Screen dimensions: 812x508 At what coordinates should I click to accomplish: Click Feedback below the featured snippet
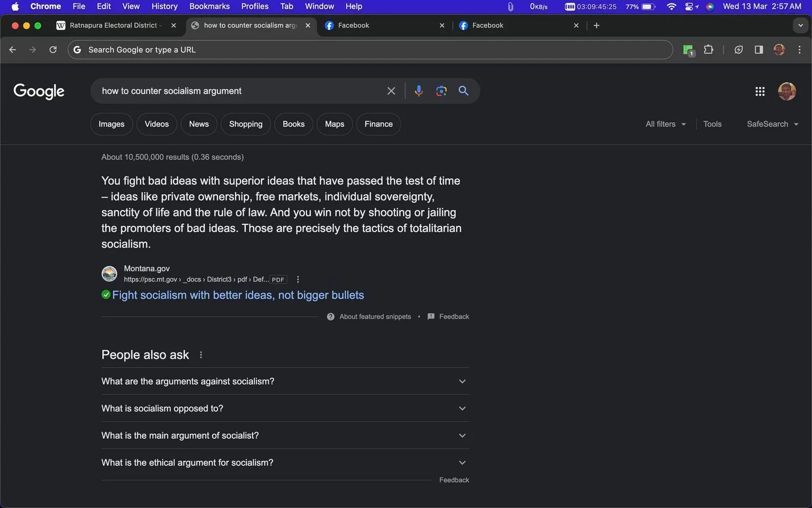point(454,316)
